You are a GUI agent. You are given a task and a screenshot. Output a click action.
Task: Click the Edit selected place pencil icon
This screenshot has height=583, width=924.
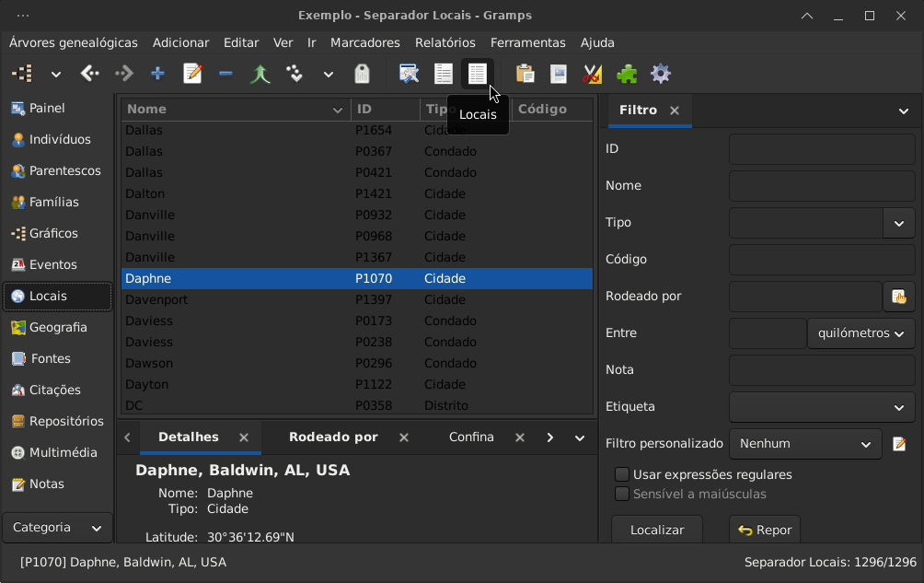coord(192,74)
